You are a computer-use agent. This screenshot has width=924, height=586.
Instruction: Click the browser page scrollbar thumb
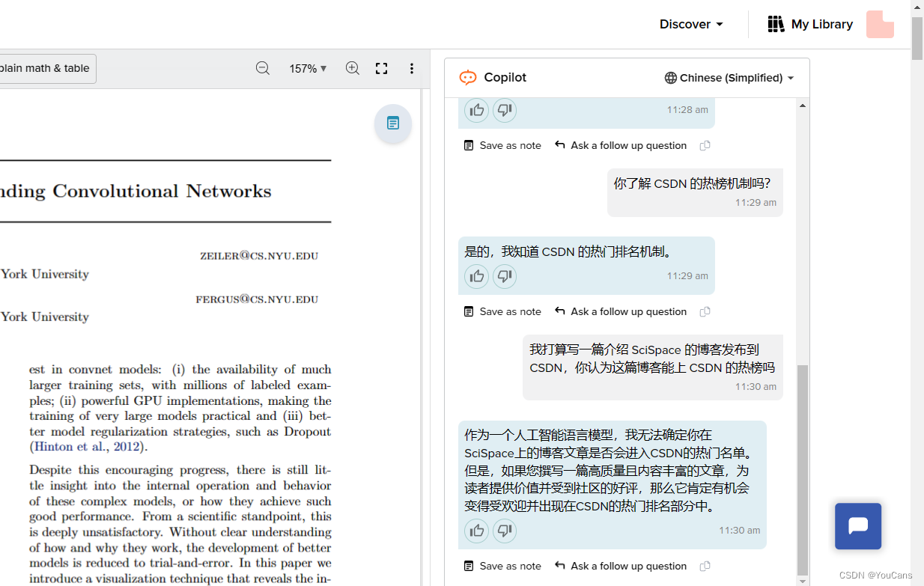click(x=917, y=39)
